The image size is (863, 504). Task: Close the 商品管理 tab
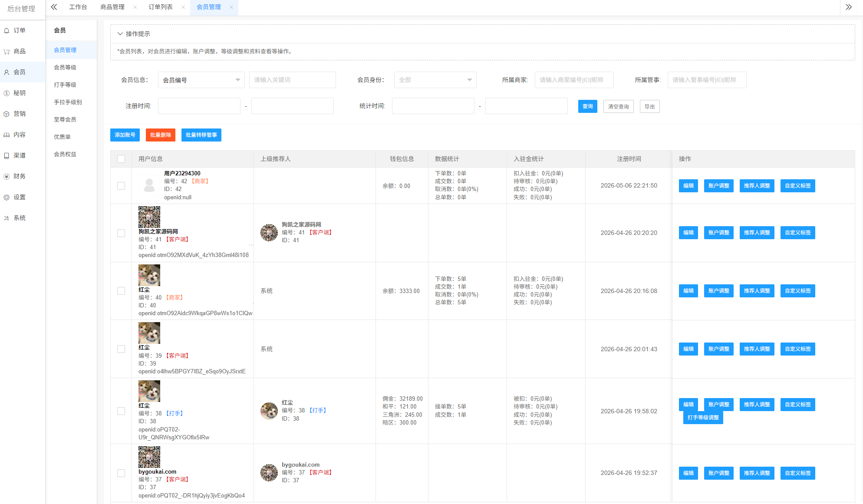pos(135,7)
